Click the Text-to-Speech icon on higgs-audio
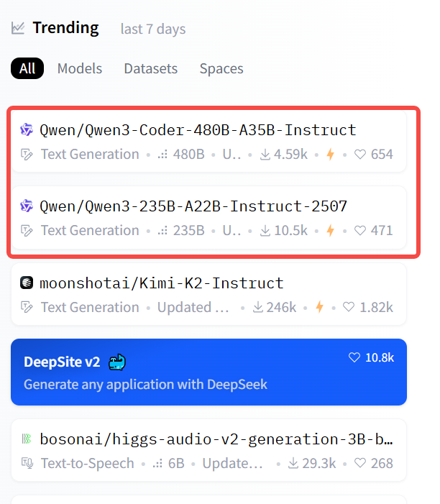440x504 pixels. point(27,463)
